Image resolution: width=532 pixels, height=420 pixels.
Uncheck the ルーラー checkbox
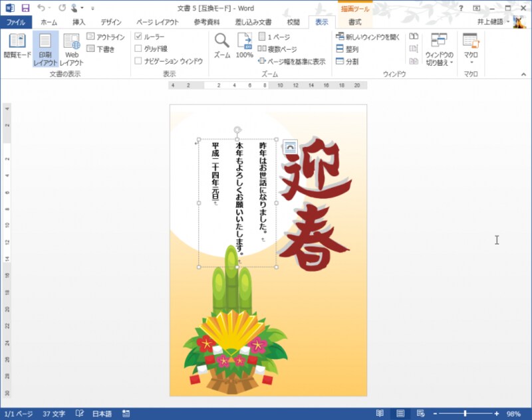(138, 37)
